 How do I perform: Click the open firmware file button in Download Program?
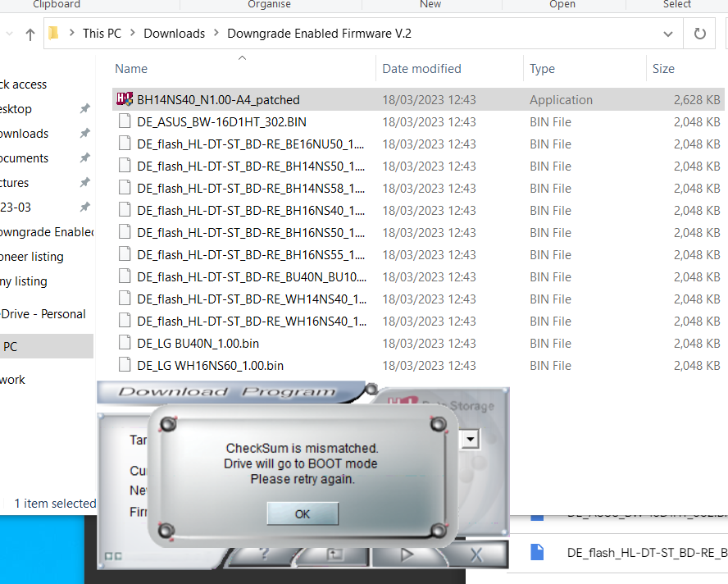coord(334,554)
